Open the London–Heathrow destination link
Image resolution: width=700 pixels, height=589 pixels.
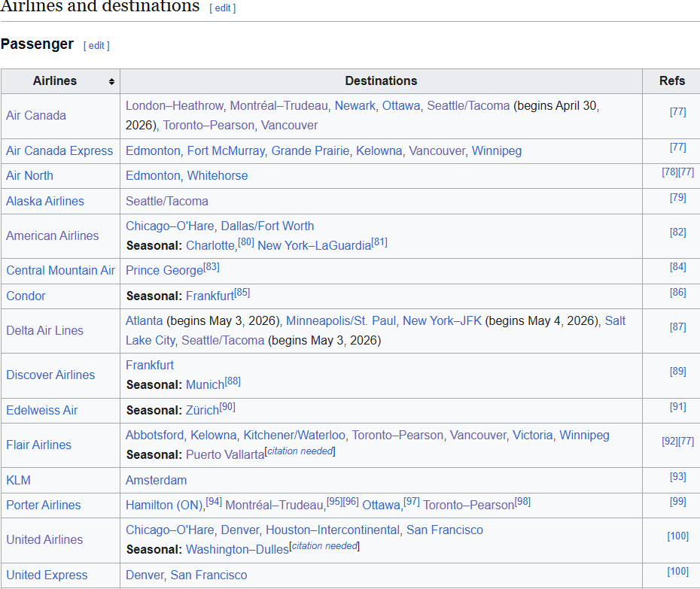click(x=175, y=105)
